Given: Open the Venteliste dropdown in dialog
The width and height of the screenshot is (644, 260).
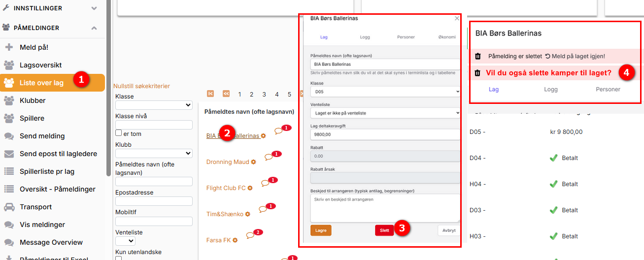Looking at the screenshot, I should [385, 113].
